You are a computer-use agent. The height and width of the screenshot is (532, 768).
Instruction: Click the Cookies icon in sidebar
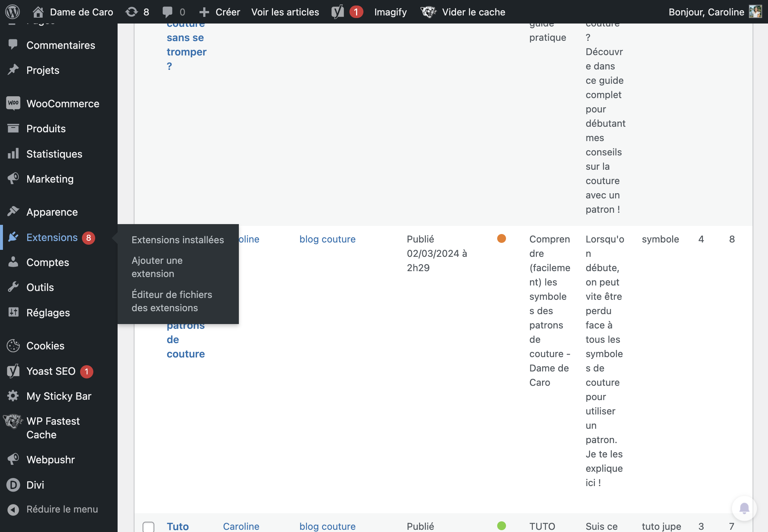pyautogui.click(x=13, y=345)
